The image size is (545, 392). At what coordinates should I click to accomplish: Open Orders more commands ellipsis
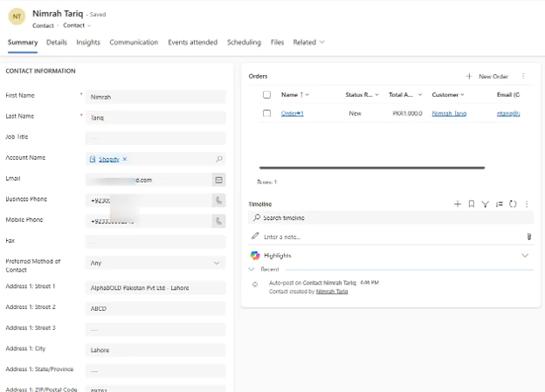point(523,76)
